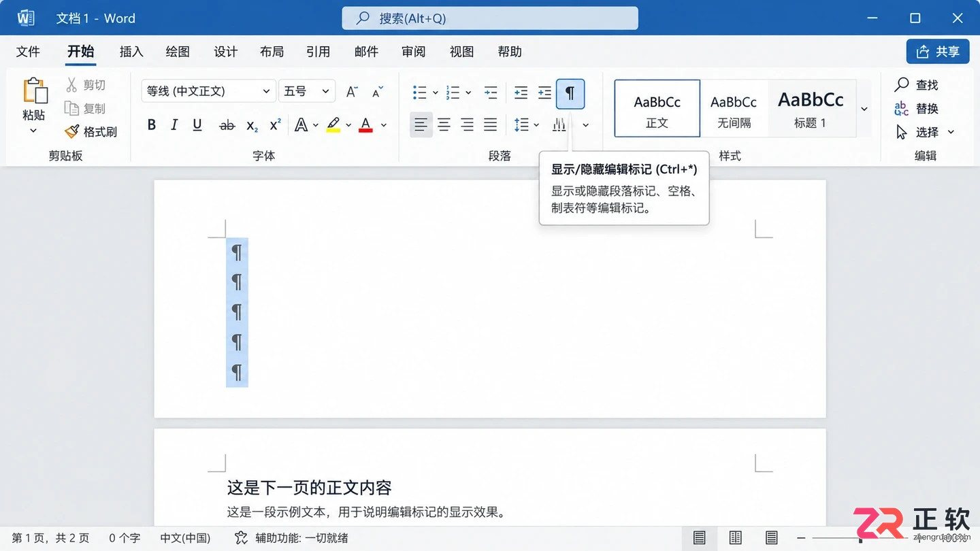Click the Superscript x² icon
The image size is (980, 551).
point(275,125)
